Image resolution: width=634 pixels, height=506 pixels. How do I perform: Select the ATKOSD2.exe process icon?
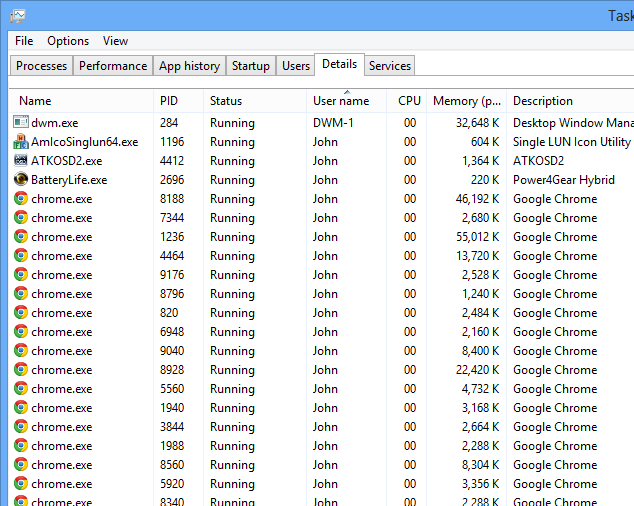21,160
